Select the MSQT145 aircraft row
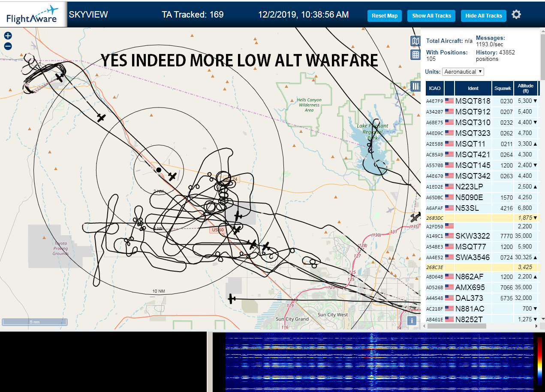 (482, 165)
